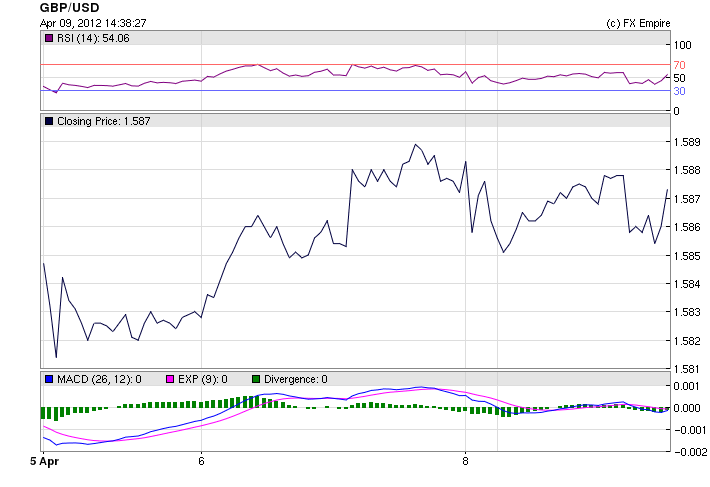The image size is (710, 487).
Task: Click the timestamp Apr 09, 2012 14:38:27
Action: click(x=93, y=23)
